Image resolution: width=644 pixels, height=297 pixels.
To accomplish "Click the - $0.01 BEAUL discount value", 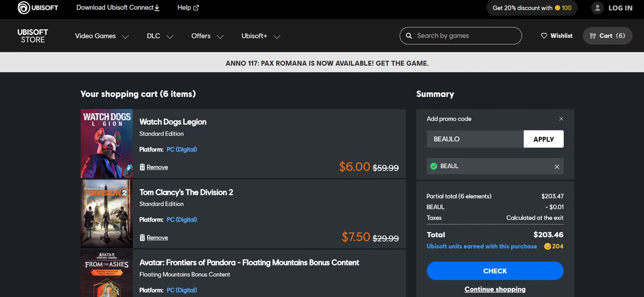I will [555, 207].
